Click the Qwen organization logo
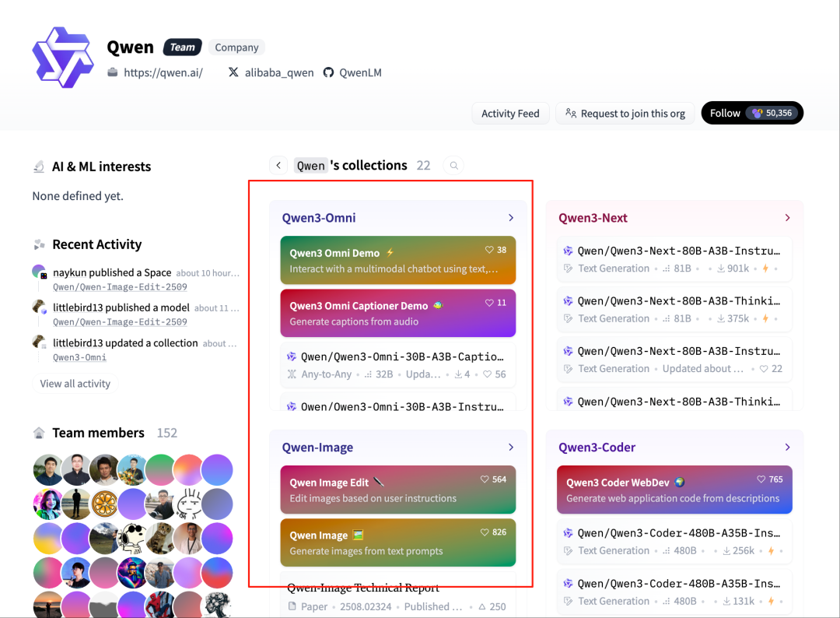The height and width of the screenshot is (618, 840). tap(63, 58)
